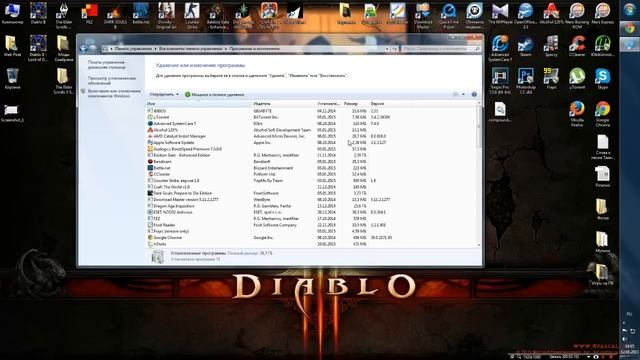
Task: Open the address bar history dropdown
Action: 387,49
